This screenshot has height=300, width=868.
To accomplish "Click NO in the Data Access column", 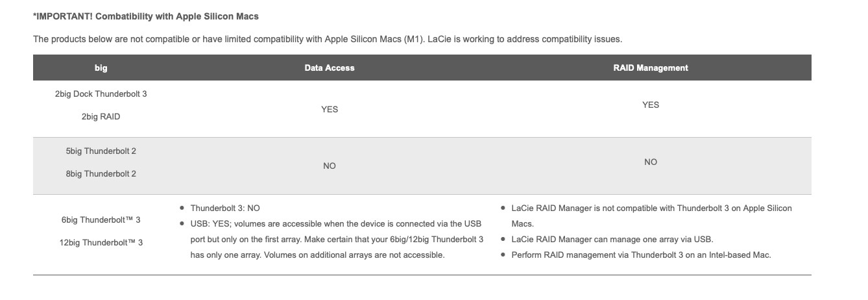I will [330, 166].
